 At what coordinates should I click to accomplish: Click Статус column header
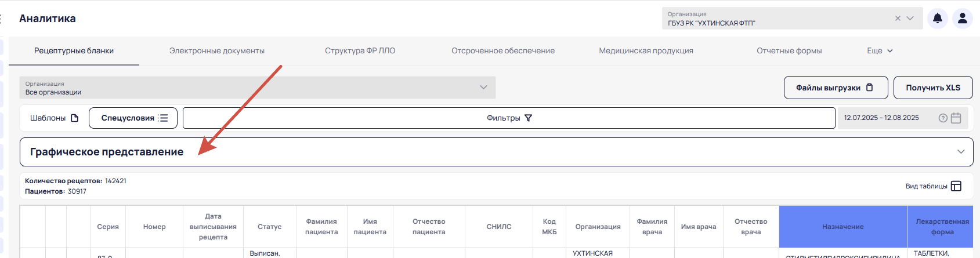click(269, 227)
